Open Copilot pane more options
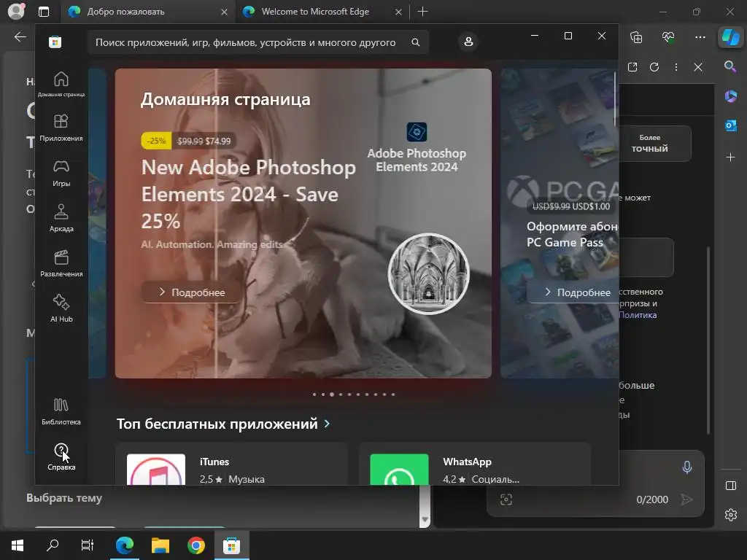 coord(676,67)
